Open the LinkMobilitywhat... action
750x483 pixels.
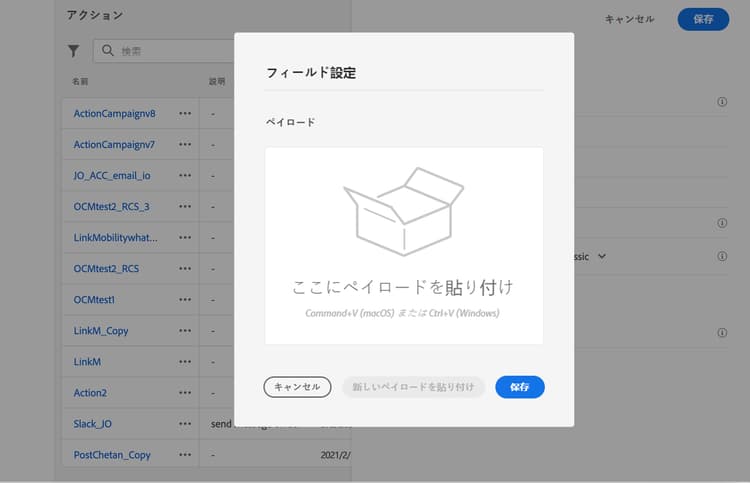[x=115, y=238]
